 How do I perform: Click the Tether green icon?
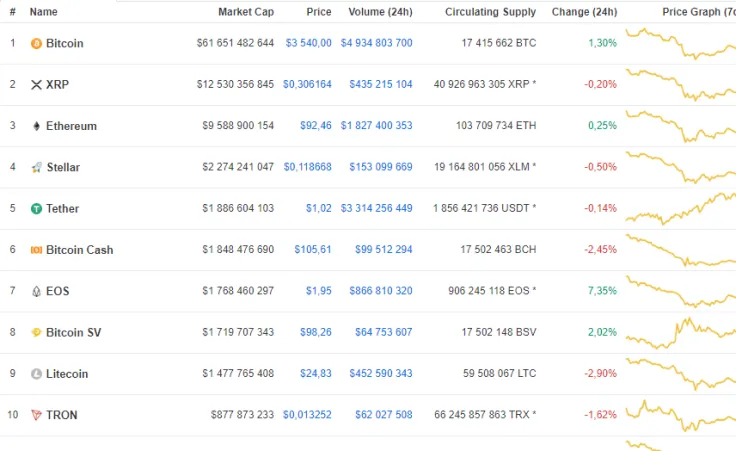(x=36, y=209)
